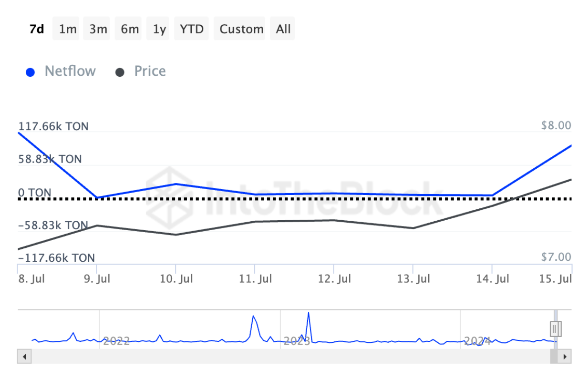Screen dimensions: 588x389
Task: Choose the 6m time range
Action: click(130, 29)
